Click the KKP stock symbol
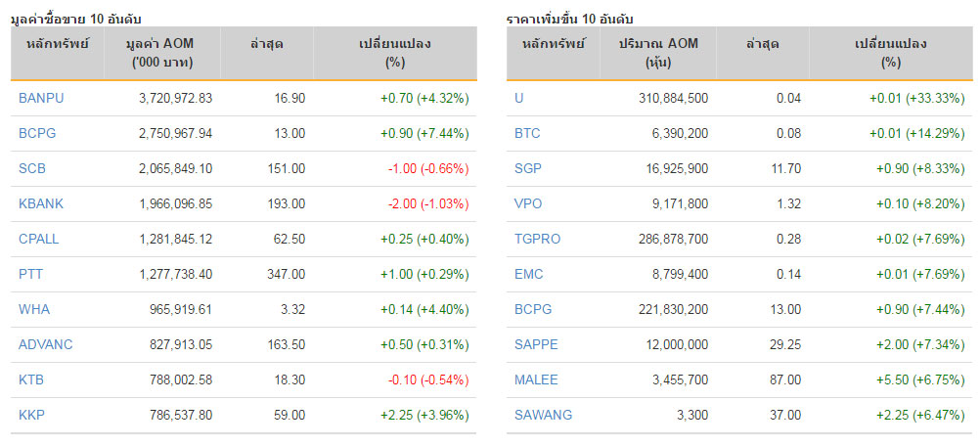Screen dimensions: 980x446 click(32, 415)
